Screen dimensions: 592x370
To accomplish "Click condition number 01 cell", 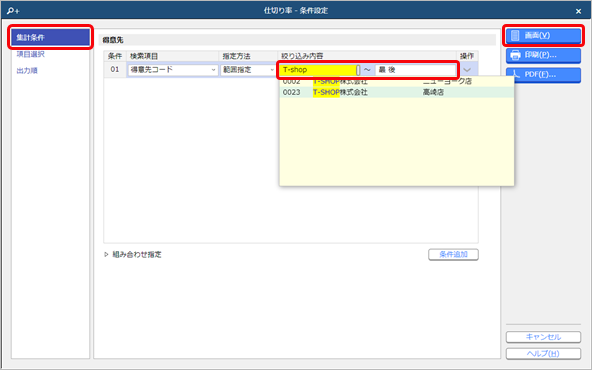I will [115, 70].
